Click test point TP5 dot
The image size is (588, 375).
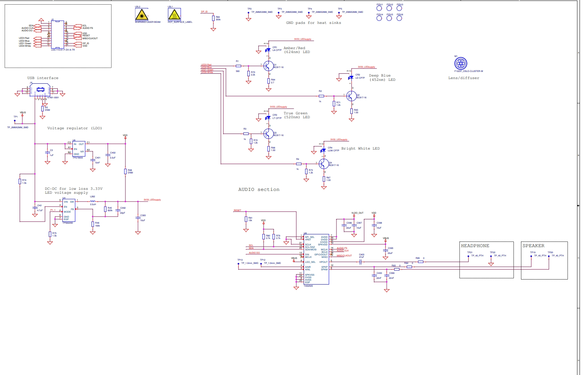[339, 13]
